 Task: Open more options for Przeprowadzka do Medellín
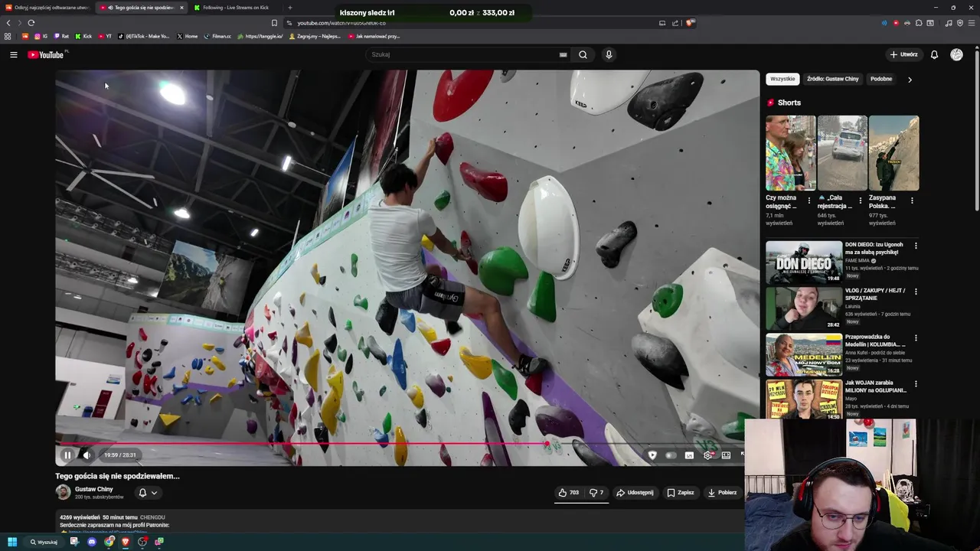916,337
